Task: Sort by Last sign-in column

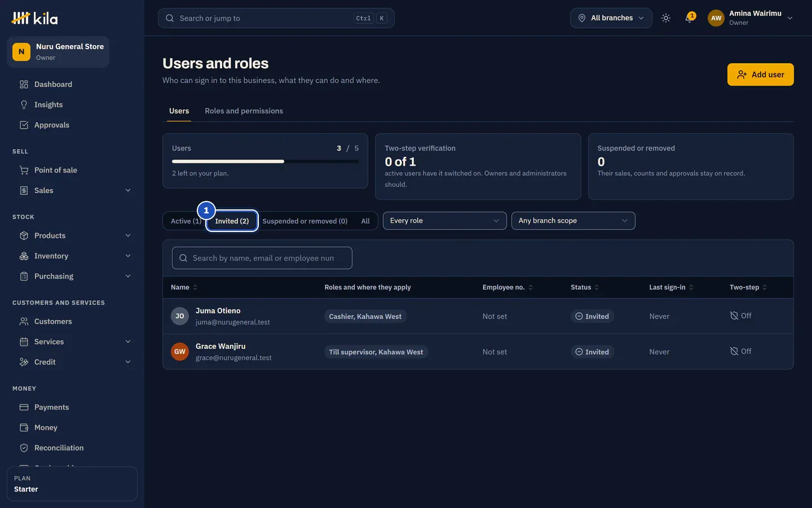Action: (x=671, y=287)
